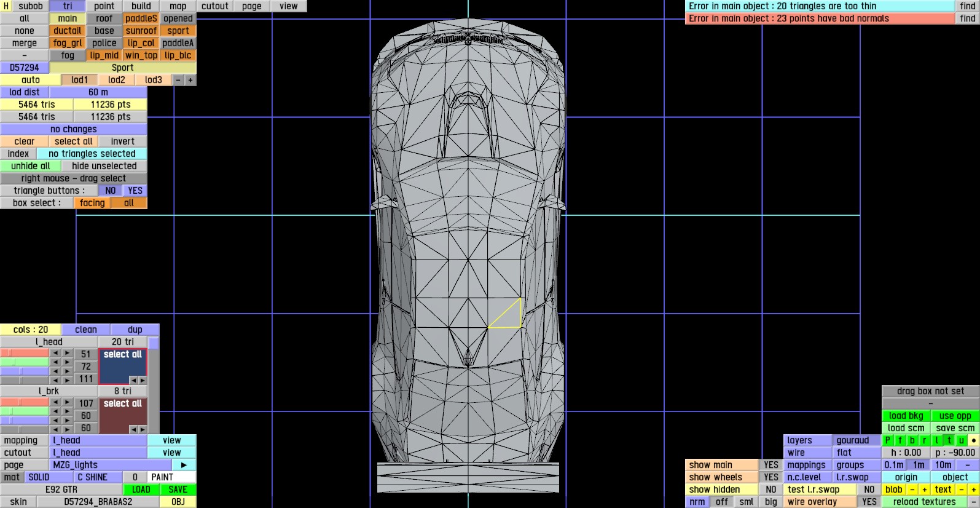Decrease l_head green value with left arrow
The width and height of the screenshot is (980, 508).
coord(55,362)
